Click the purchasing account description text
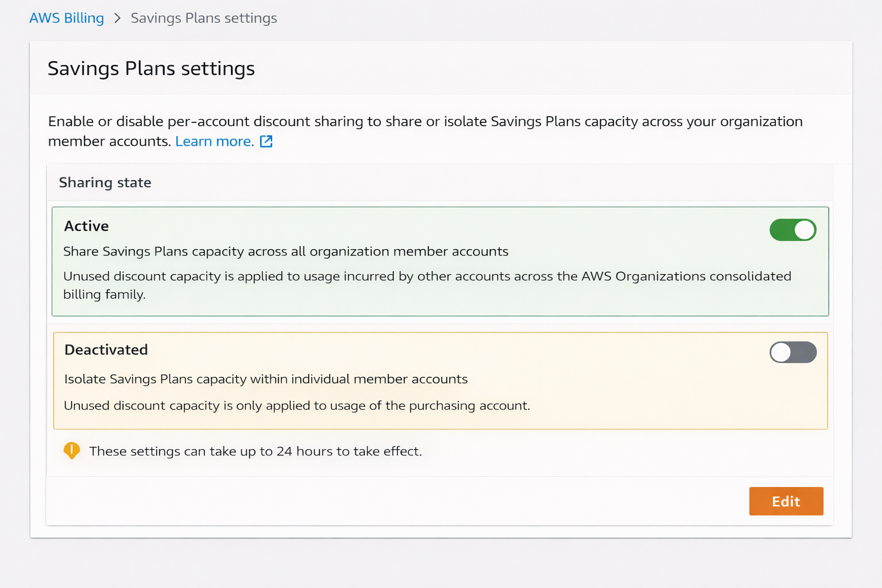 coord(297,405)
